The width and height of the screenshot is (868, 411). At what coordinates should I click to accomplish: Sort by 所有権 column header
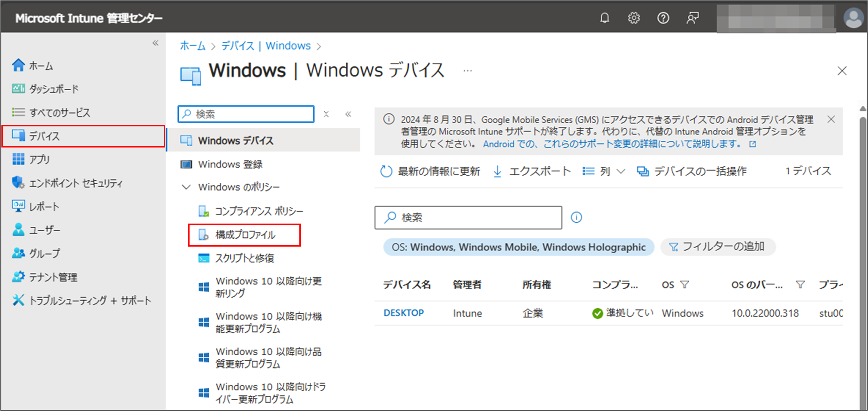[537, 285]
